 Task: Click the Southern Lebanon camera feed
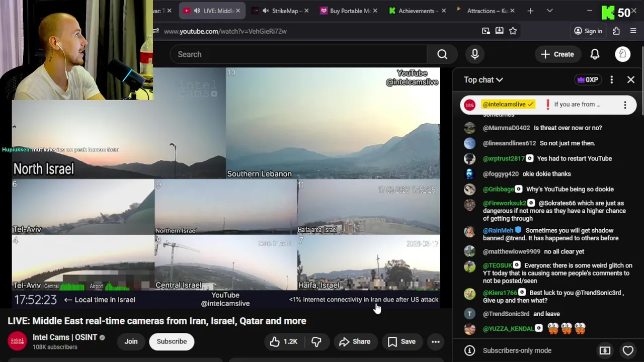(x=333, y=123)
